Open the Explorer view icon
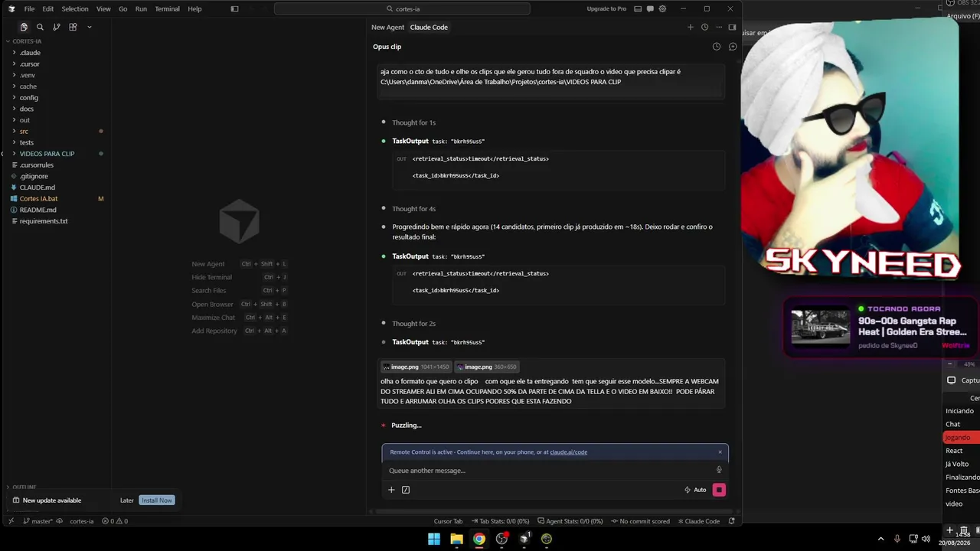 [x=24, y=27]
